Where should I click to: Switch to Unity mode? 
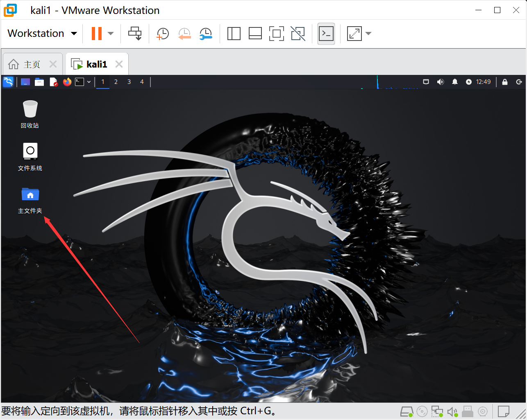pyautogui.click(x=298, y=34)
